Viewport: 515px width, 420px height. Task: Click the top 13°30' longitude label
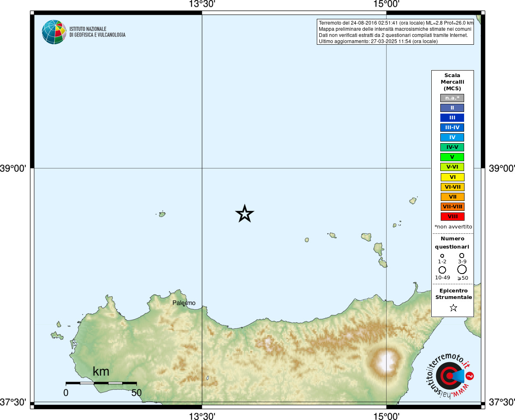click(202, 5)
